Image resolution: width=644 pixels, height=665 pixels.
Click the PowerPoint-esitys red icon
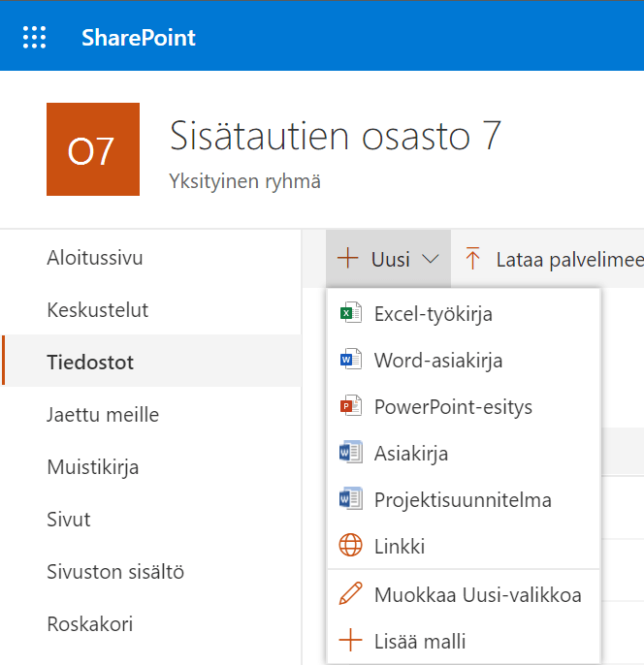(x=349, y=406)
